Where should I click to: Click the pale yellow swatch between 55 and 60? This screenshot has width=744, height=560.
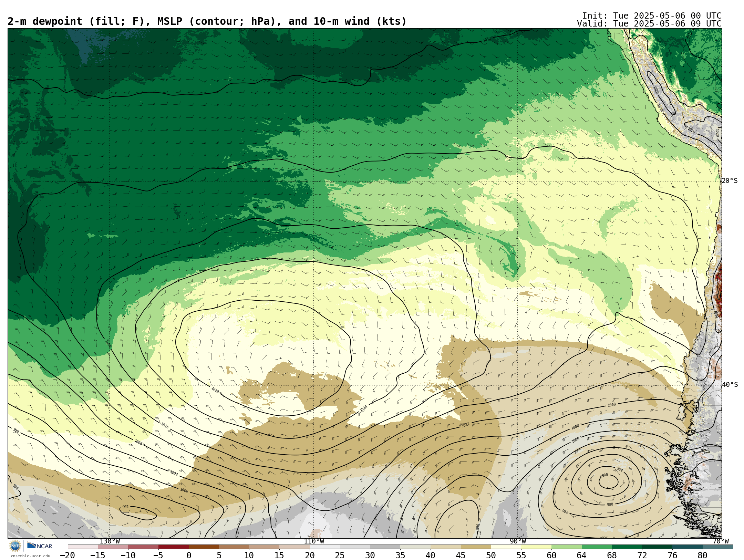click(x=536, y=547)
